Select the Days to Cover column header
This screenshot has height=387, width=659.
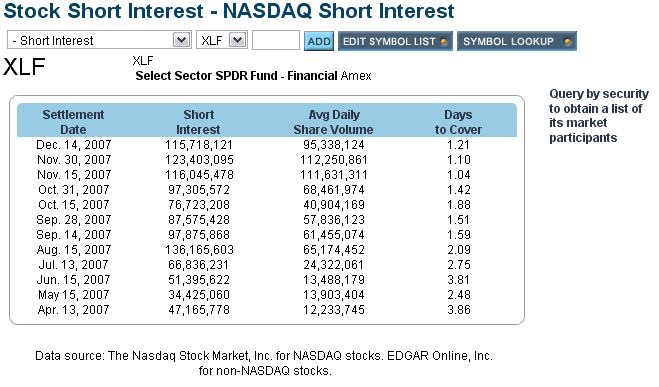458,122
